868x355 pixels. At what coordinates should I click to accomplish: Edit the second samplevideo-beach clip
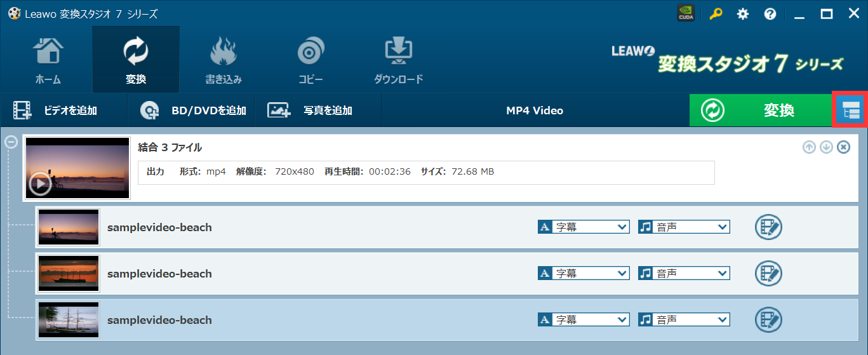(x=768, y=273)
